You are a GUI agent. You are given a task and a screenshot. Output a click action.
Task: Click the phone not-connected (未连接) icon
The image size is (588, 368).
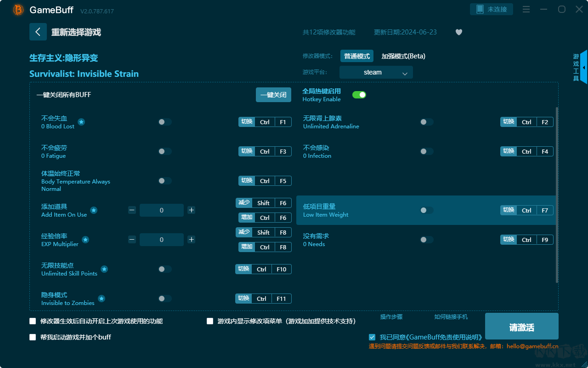coord(480,9)
